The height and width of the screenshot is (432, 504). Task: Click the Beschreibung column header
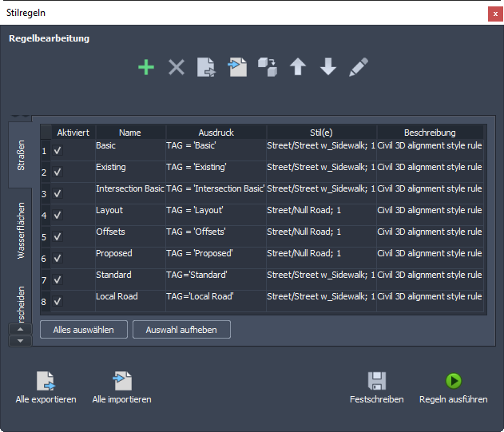[430, 133]
